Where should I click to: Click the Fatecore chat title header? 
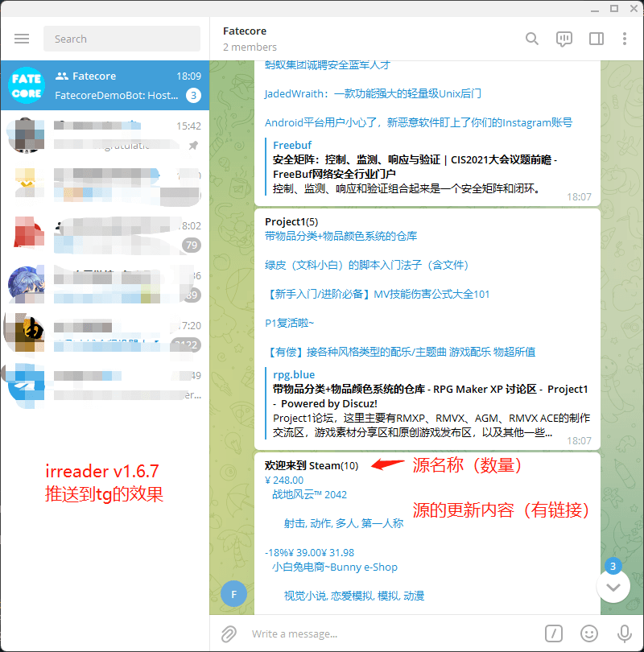click(x=245, y=31)
